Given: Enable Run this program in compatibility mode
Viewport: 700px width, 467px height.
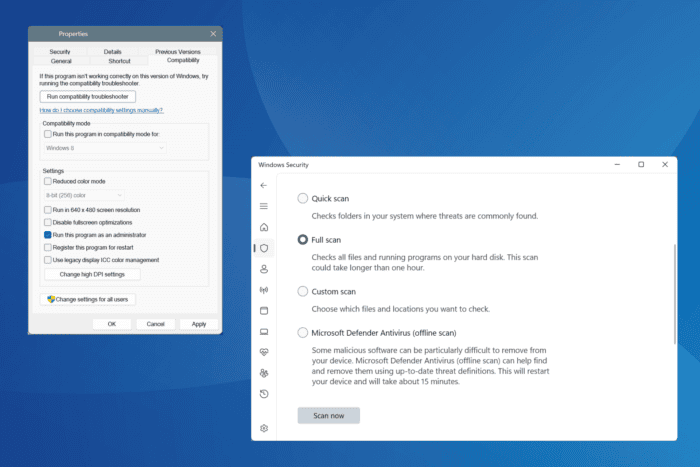Looking at the screenshot, I should tap(48, 133).
